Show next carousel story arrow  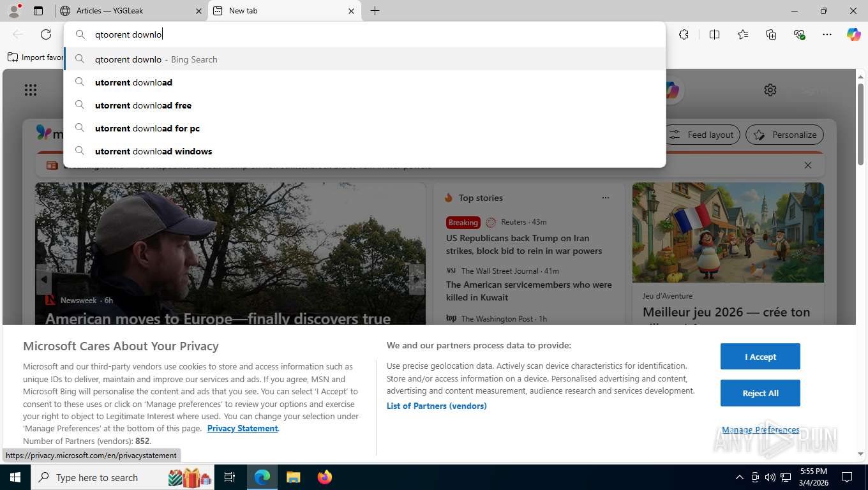(x=417, y=279)
